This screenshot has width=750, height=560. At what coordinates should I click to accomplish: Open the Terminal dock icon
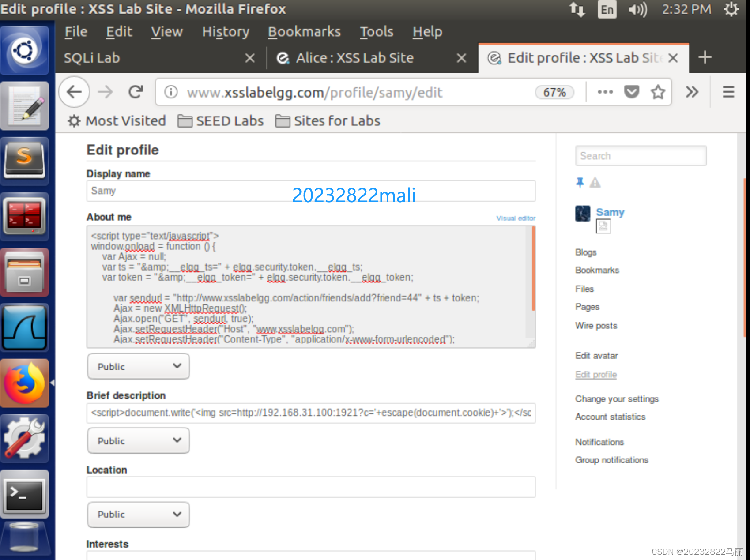(x=25, y=494)
